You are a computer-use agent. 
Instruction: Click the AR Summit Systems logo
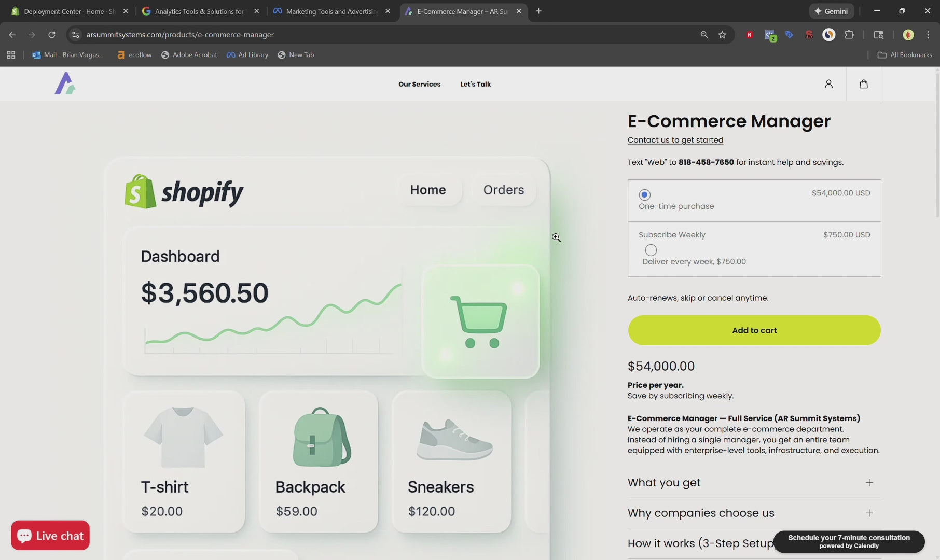pyautogui.click(x=65, y=83)
